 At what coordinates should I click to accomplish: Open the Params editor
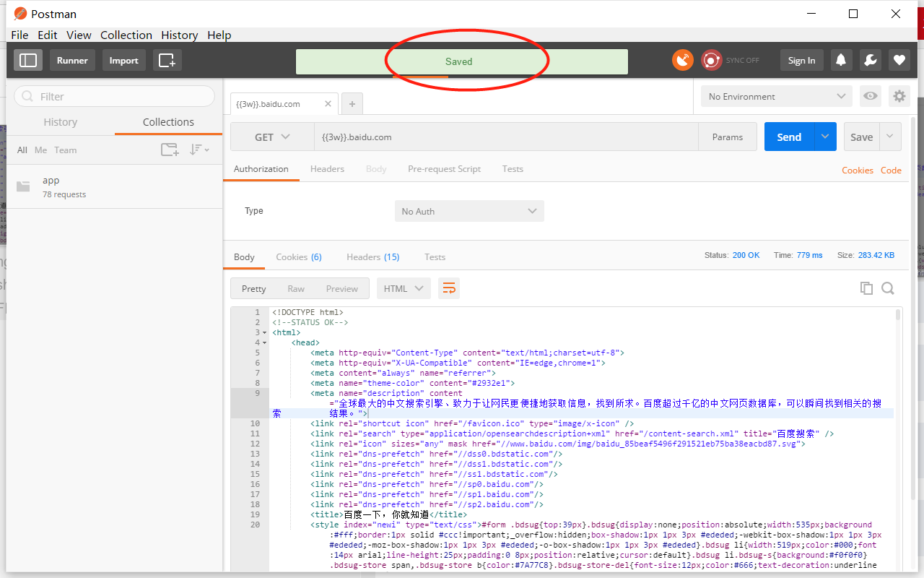[727, 137]
